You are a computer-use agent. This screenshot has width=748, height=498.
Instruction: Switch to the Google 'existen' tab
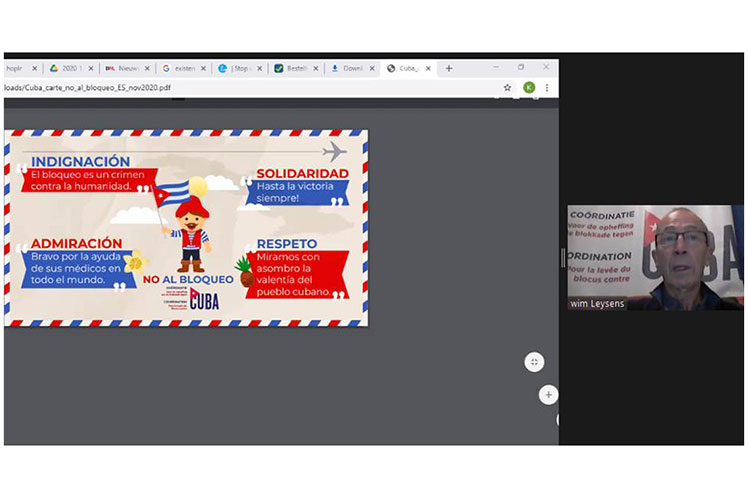180,68
